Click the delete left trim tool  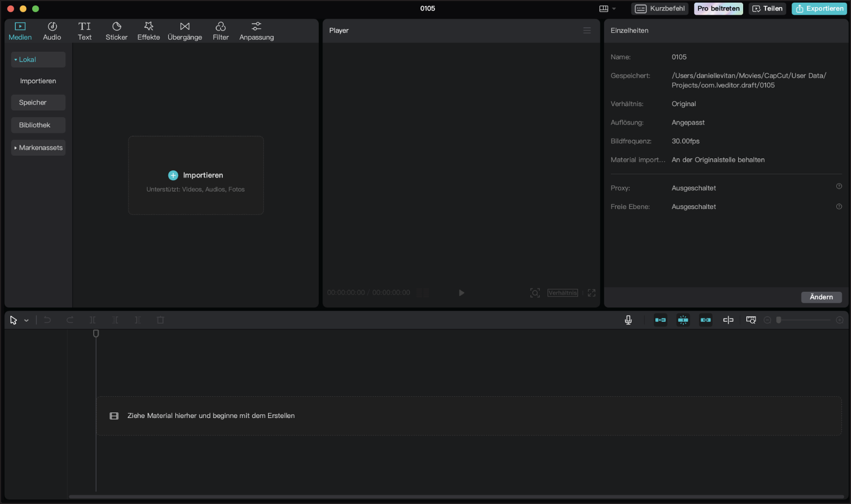tap(115, 320)
